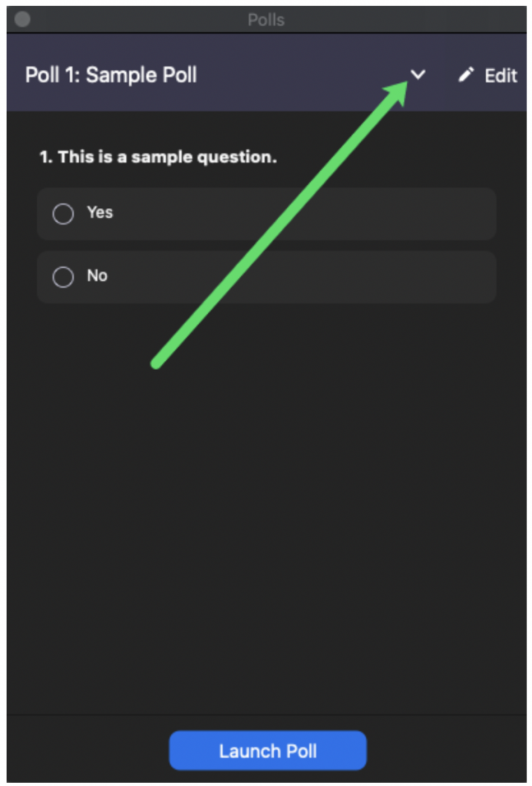Click the pencil icon beside Edit

pyautogui.click(x=466, y=75)
